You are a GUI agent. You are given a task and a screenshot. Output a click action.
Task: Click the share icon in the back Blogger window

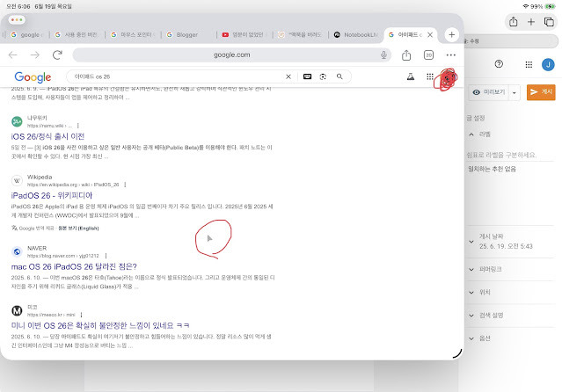click(x=514, y=21)
